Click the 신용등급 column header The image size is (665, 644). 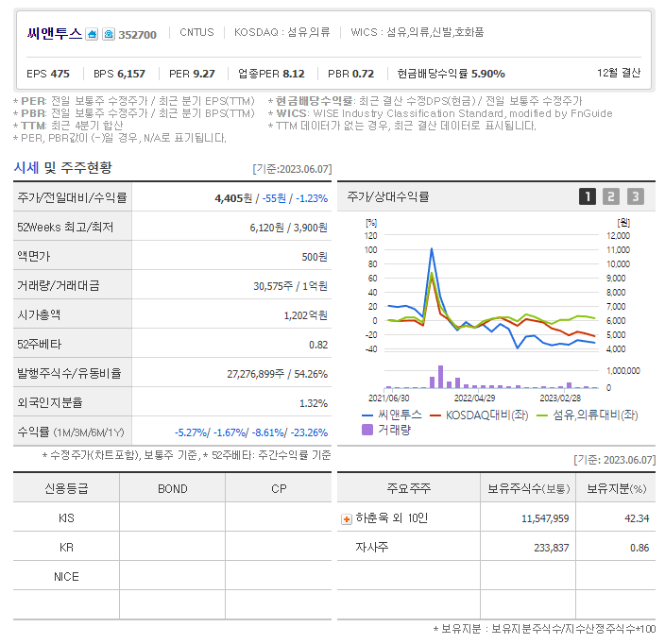pos(66,489)
